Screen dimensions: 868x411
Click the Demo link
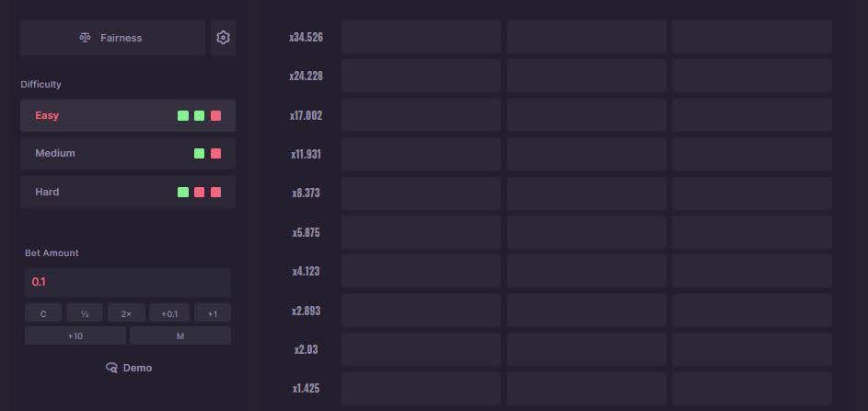click(137, 368)
